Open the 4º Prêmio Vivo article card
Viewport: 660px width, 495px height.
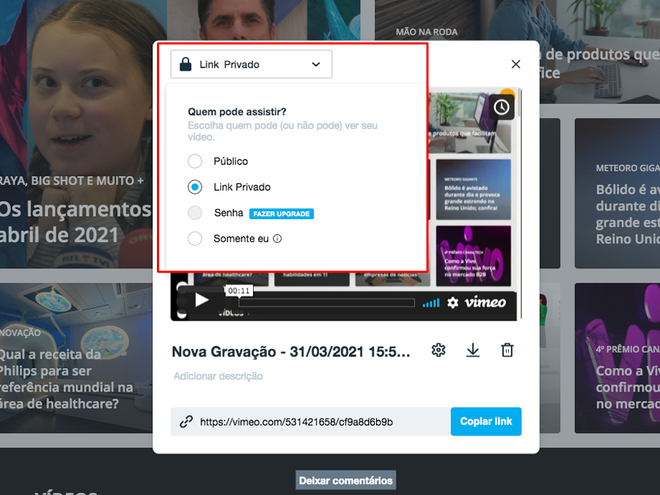[617, 358]
